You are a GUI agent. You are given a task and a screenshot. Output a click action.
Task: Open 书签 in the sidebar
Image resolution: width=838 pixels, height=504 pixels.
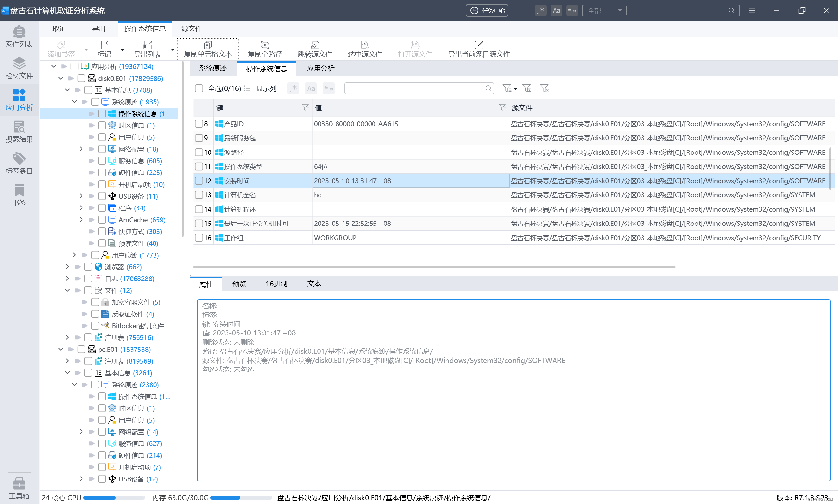[19, 195]
